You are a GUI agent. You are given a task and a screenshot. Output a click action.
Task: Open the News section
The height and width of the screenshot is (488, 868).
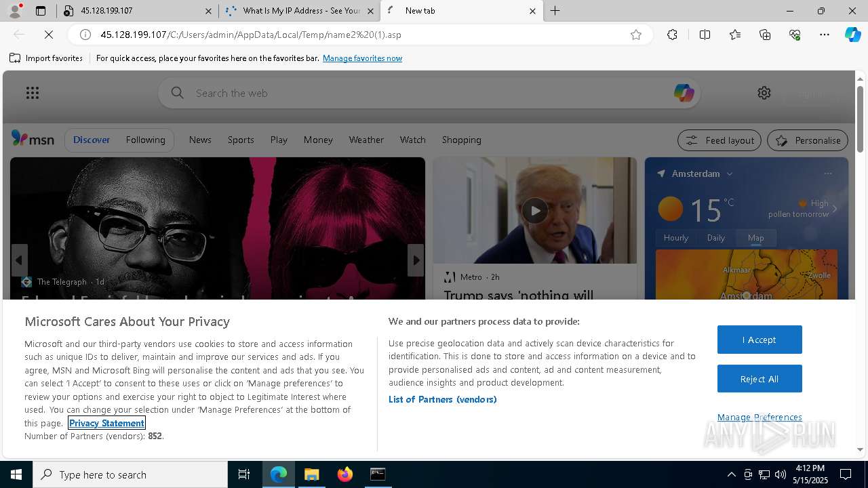(x=200, y=140)
